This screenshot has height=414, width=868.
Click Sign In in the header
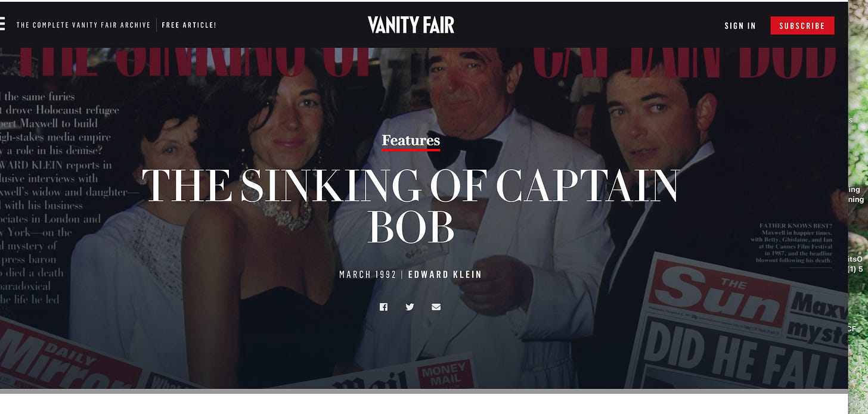(740, 26)
